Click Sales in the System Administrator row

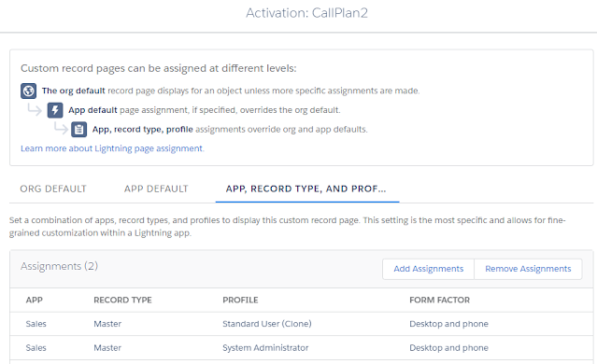coord(36,347)
